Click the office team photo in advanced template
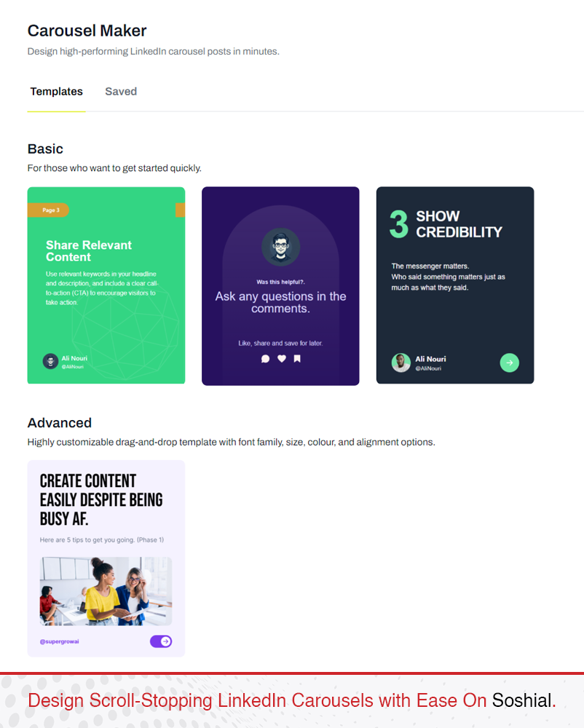Viewport: 584px width, 728px height. pos(106,591)
